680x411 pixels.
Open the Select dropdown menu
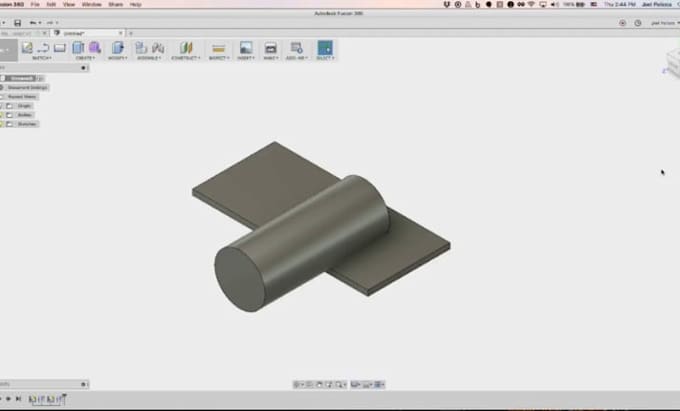[x=326, y=58]
